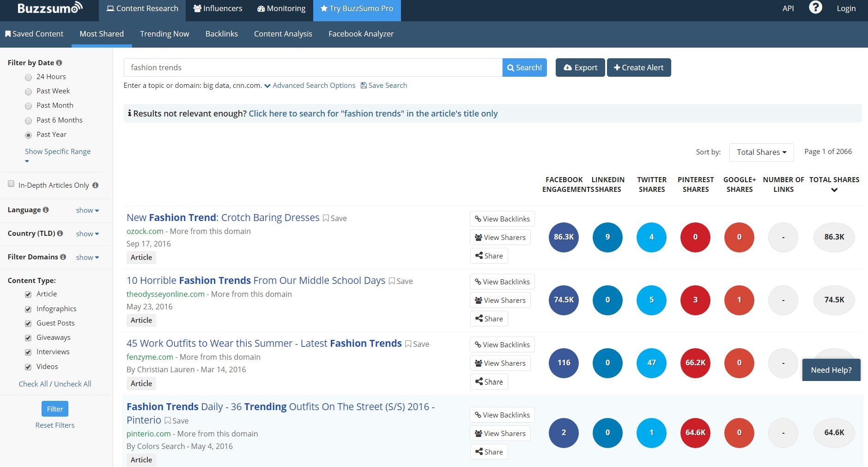The image size is (868, 467).
Task: Click the Create Alert button
Action: (638, 68)
